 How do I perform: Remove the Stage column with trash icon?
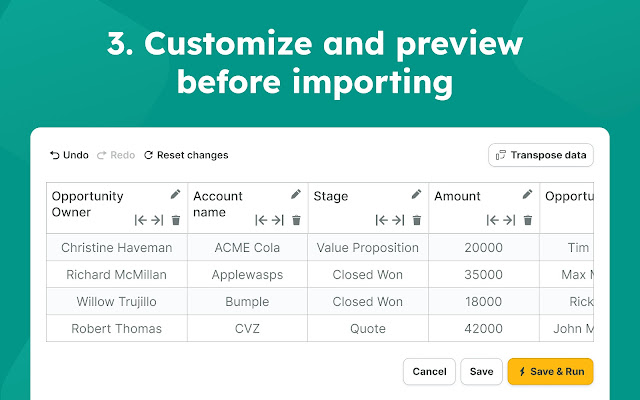[417, 220]
